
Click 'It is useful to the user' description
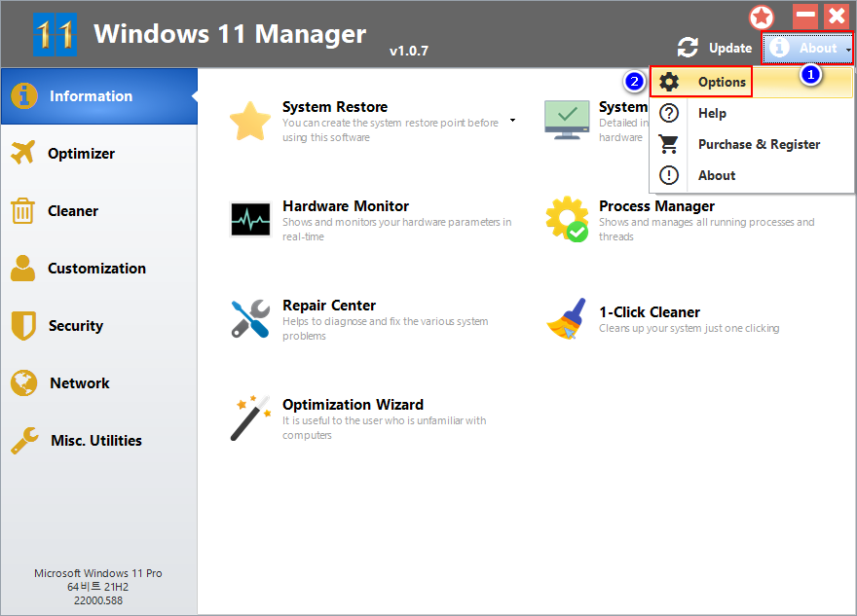point(384,427)
